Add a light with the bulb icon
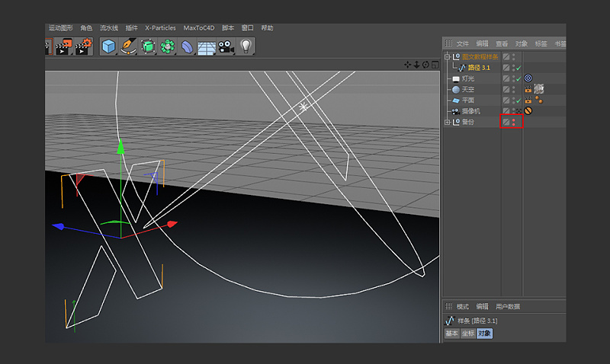The height and width of the screenshot is (364, 610). (x=246, y=46)
